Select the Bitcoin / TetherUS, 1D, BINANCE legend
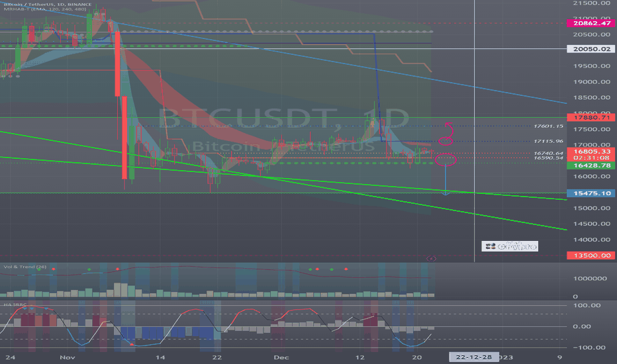The height and width of the screenshot is (364, 617). point(48,5)
